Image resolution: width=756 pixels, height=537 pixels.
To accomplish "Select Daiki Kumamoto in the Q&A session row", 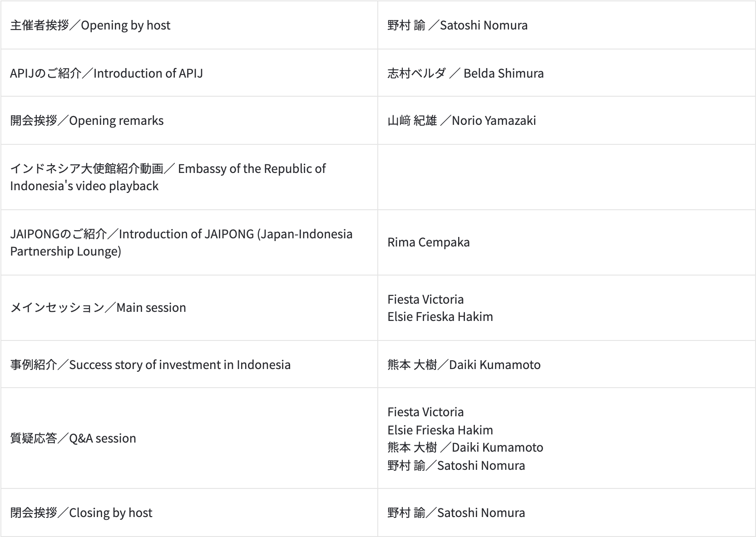I will tap(465, 448).
